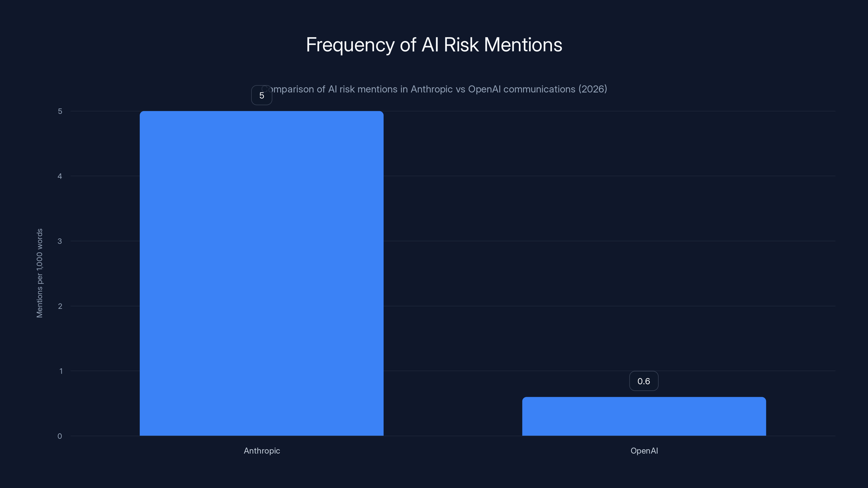Click the y-axis tick label '0'
The width and height of the screenshot is (868, 488).
tap(60, 436)
